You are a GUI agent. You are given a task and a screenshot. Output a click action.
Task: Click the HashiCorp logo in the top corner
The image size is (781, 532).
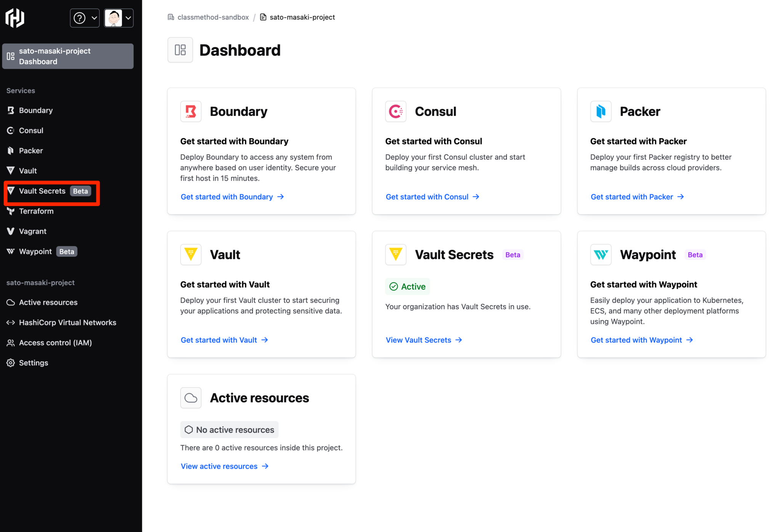coord(14,18)
